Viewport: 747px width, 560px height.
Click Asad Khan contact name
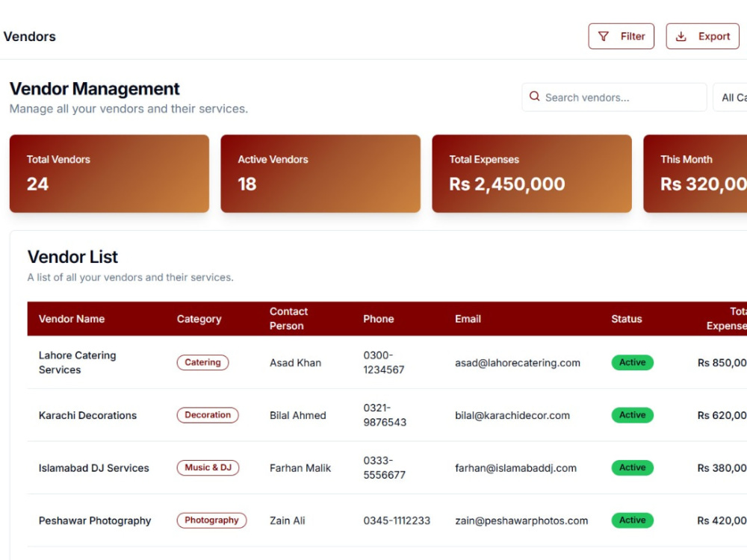[295, 362]
